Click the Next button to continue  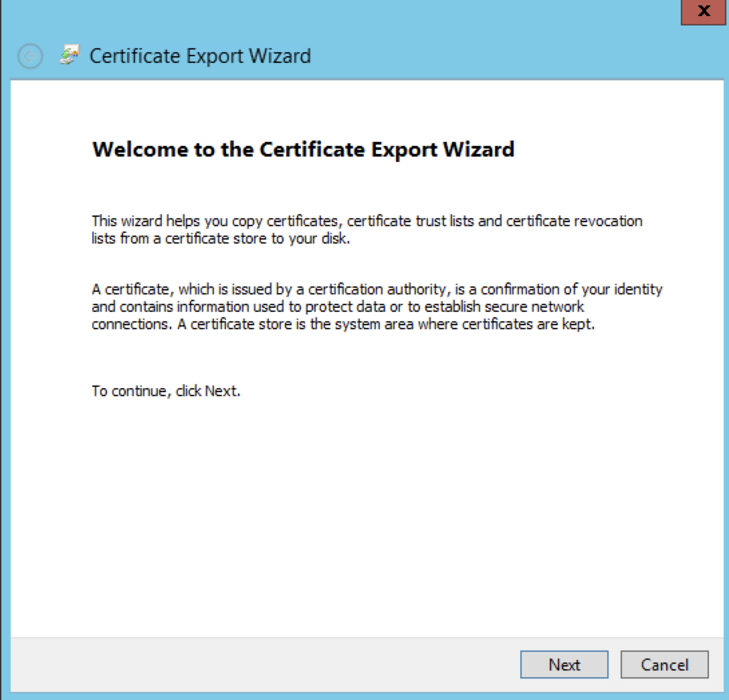564,665
